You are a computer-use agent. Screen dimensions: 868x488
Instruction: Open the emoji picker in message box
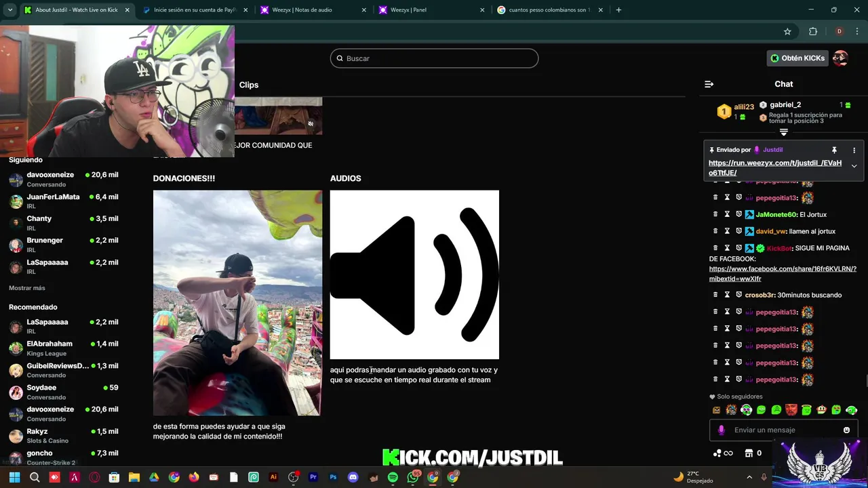(846, 430)
